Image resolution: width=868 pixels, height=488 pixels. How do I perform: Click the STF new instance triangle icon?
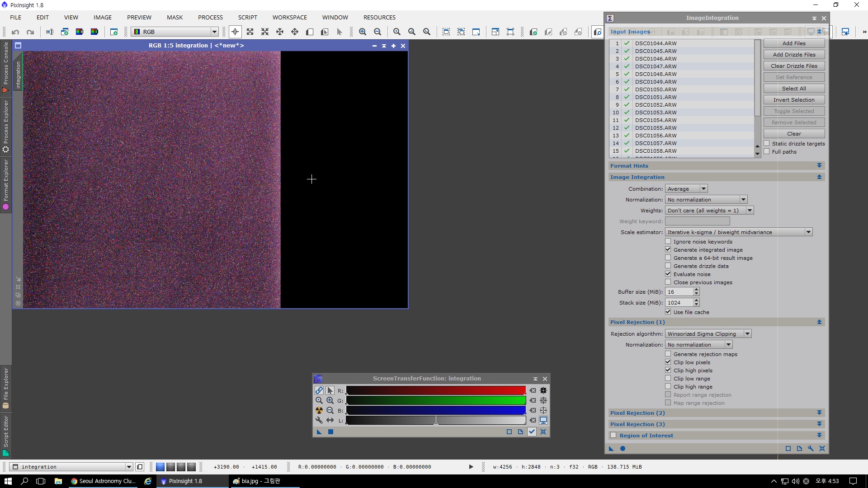(x=319, y=432)
